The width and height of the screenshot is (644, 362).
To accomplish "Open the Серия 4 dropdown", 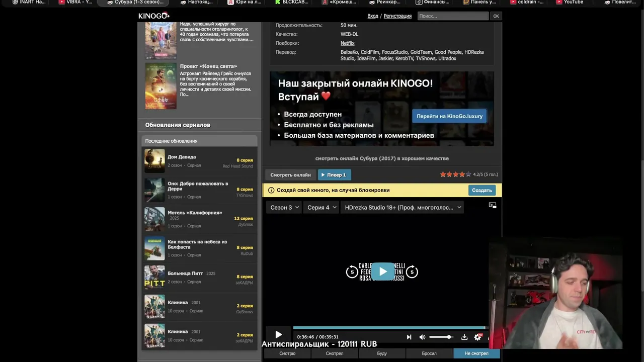I will [322, 207].
